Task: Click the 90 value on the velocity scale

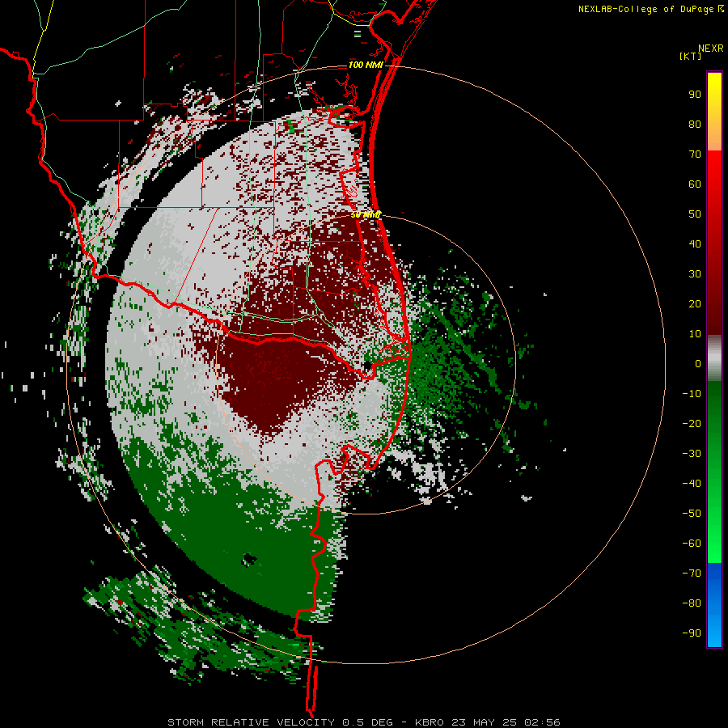Action: coord(695,95)
